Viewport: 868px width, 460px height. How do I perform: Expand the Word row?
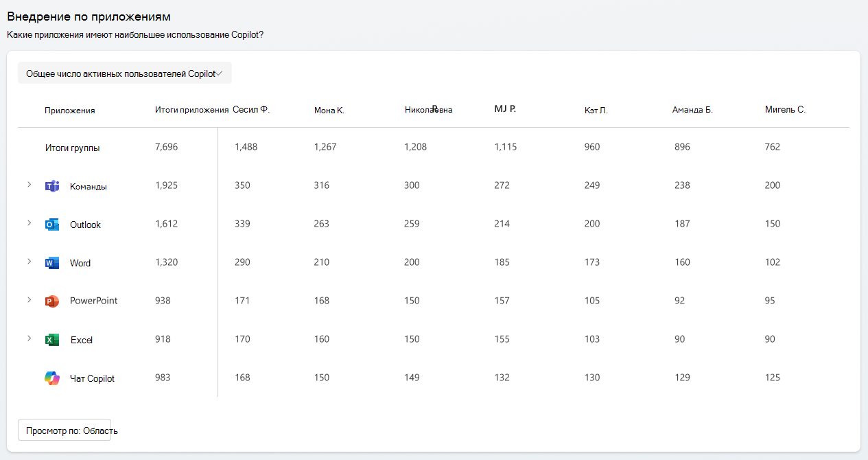tap(29, 262)
